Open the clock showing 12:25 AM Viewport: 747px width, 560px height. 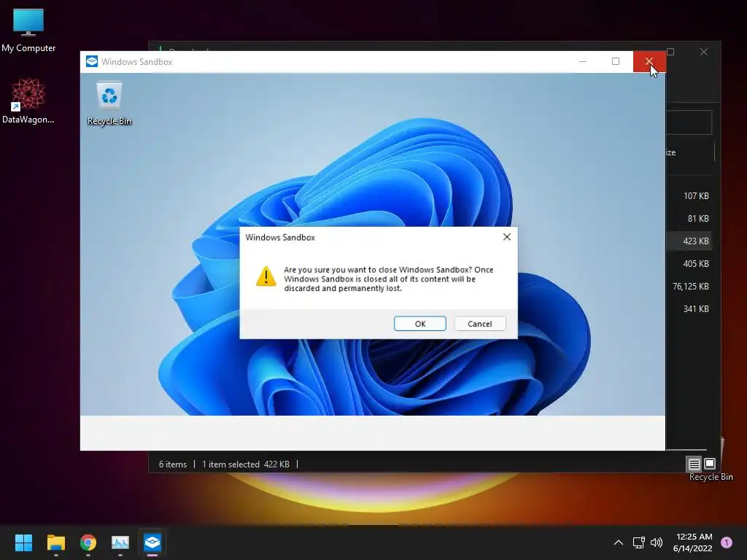click(693, 542)
